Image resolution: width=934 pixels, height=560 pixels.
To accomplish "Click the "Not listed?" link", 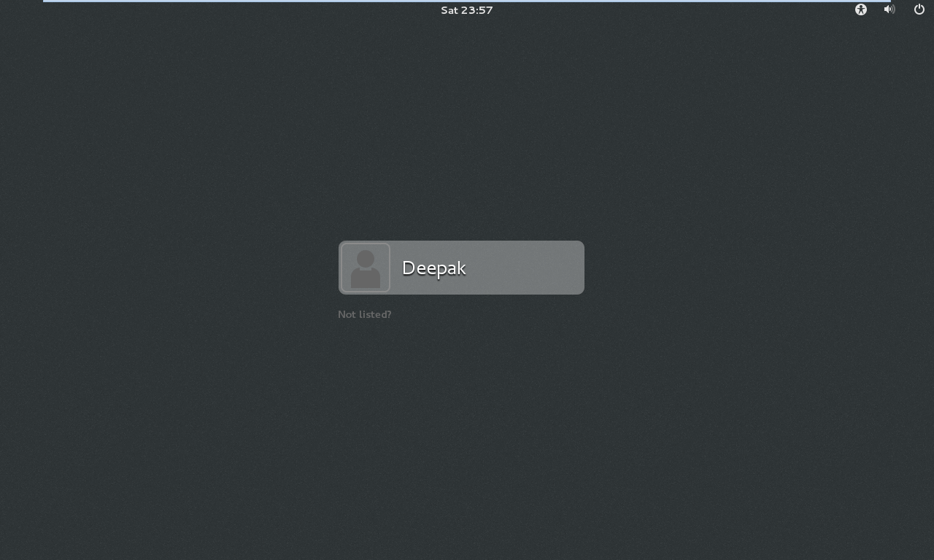I will [365, 314].
